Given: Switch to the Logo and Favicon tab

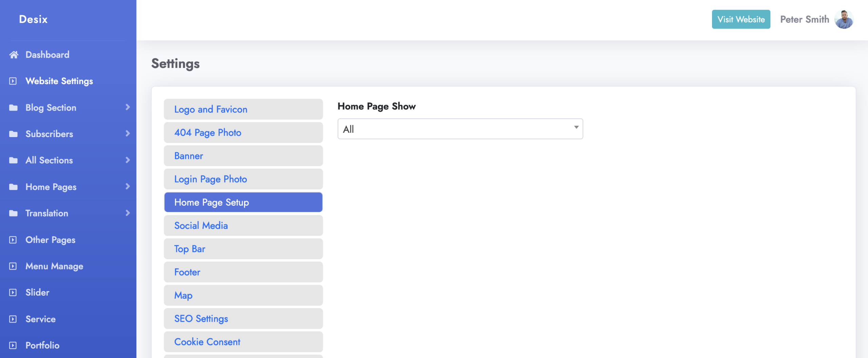Looking at the screenshot, I should [243, 109].
